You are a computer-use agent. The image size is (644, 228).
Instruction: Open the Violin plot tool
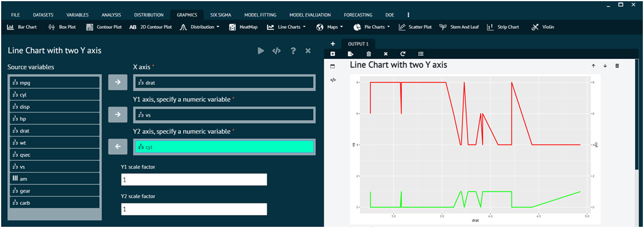[542, 27]
